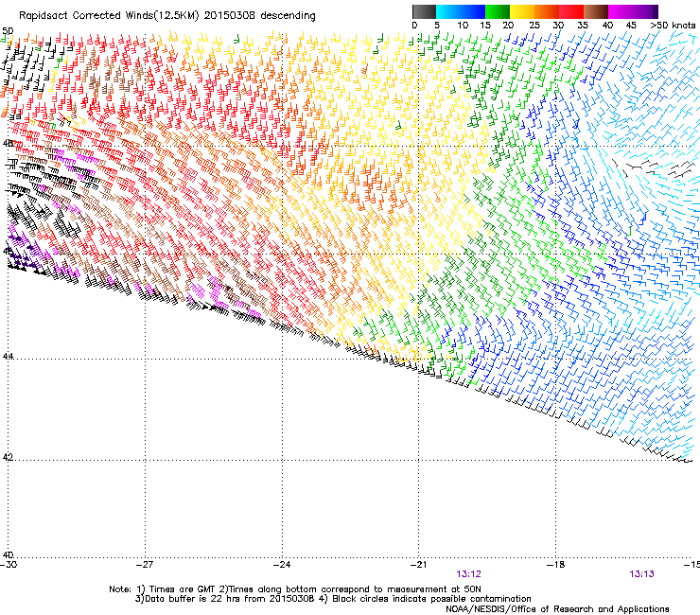The image size is (700, 615).
Task: Click the Rapidscat Corrected Winds title
Action: [x=167, y=16]
